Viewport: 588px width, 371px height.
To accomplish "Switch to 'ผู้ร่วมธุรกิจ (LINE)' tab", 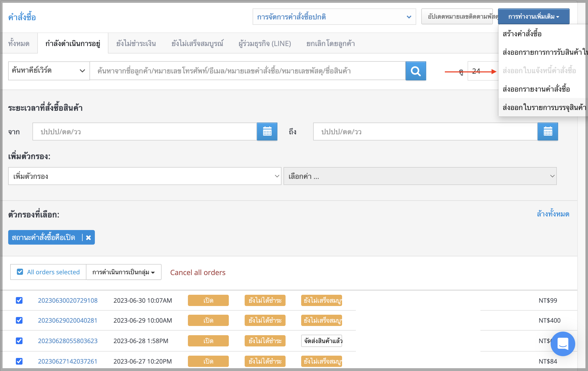I will click(265, 43).
